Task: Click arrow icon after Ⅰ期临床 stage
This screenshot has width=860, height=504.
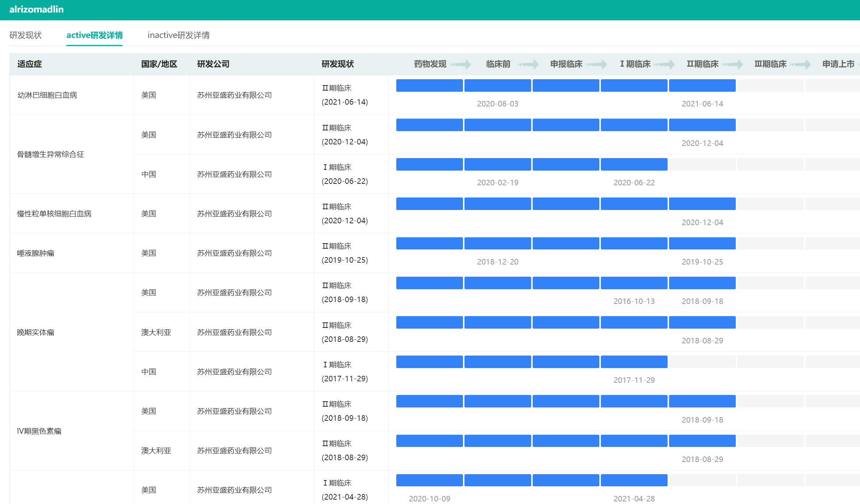Action: [665, 64]
